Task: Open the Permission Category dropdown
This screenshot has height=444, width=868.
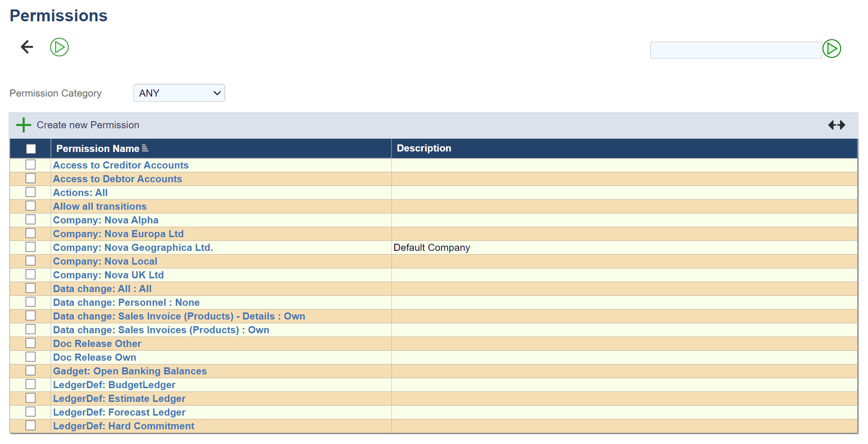Action: [179, 93]
